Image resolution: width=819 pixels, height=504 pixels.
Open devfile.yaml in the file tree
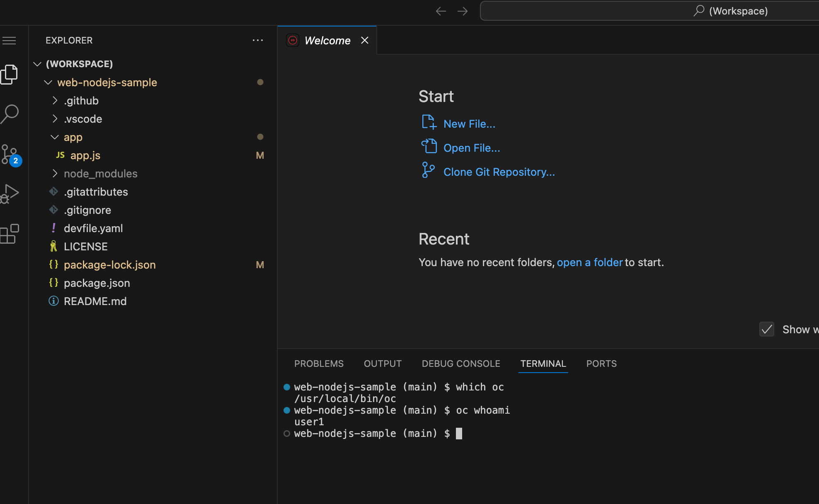coord(93,228)
